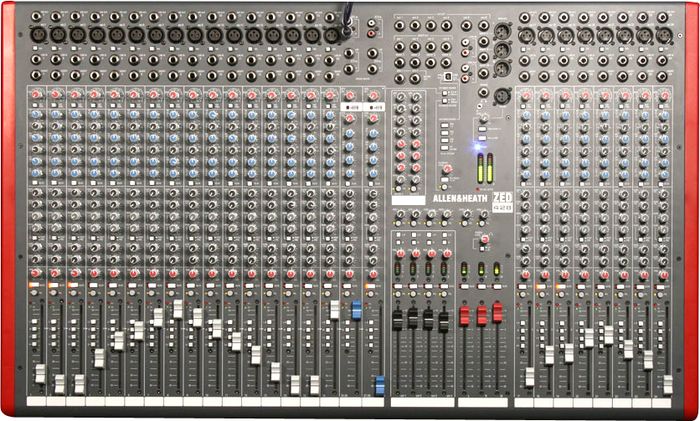This screenshot has height=421, width=700.
Task: Click the USB port in the master section
Action: (x=446, y=76)
